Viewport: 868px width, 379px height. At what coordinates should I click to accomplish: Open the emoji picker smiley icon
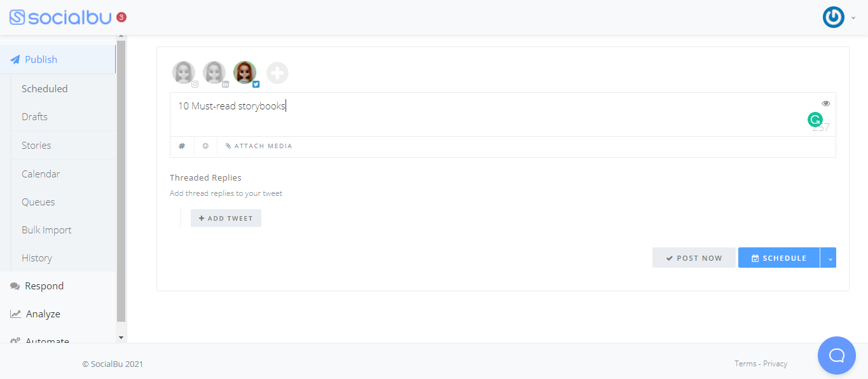pos(205,146)
